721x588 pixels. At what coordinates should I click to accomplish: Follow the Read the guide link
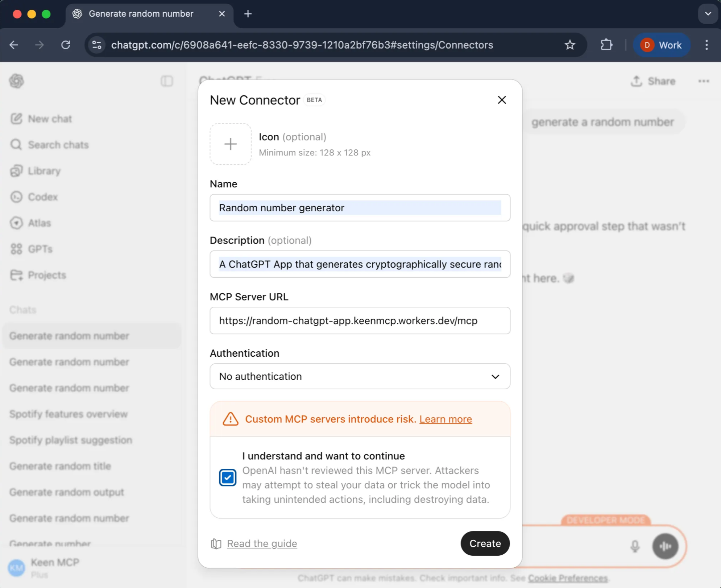click(x=262, y=543)
